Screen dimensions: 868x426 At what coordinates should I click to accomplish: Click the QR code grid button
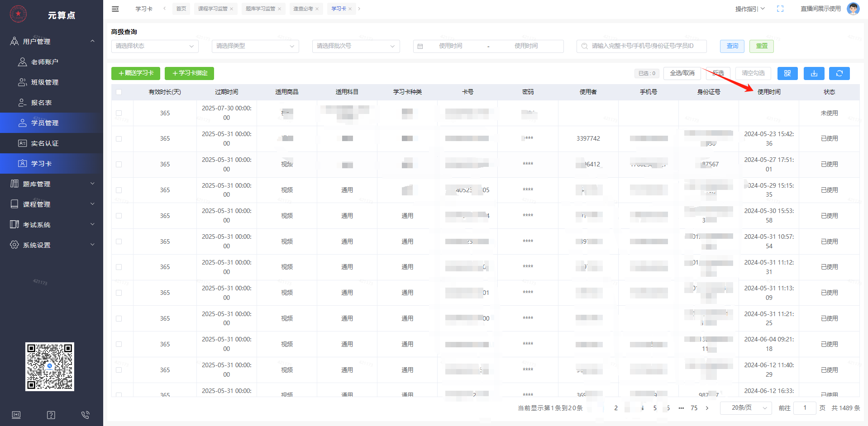pyautogui.click(x=787, y=73)
